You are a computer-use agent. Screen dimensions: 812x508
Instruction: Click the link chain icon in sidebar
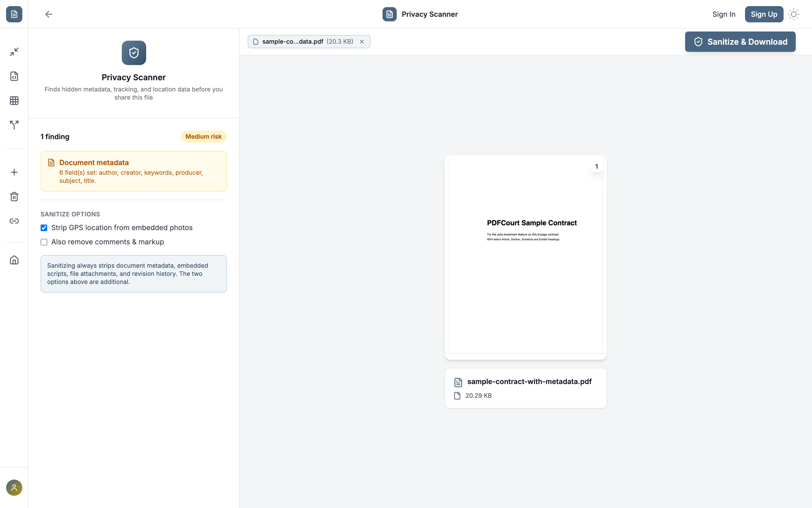click(x=14, y=221)
